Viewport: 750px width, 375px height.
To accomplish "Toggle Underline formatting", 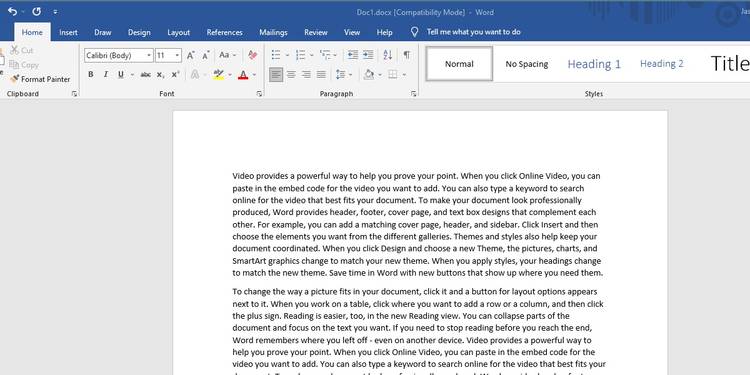I will point(121,75).
